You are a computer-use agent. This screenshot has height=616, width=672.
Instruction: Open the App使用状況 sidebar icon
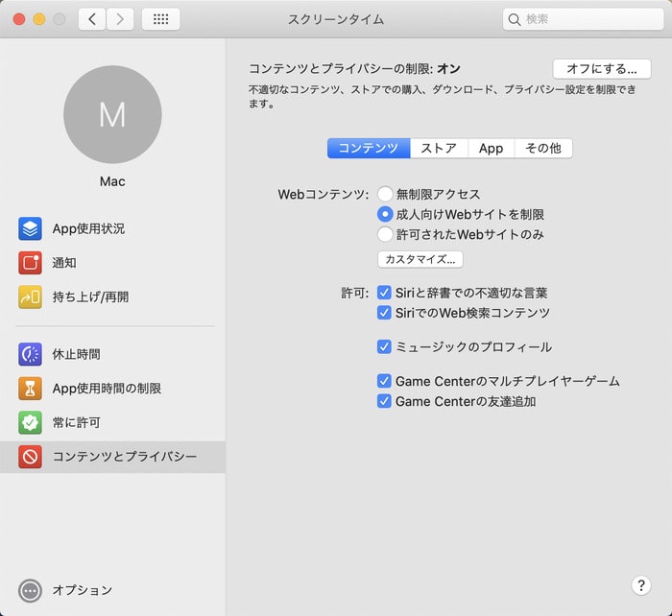[x=30, y=228]
